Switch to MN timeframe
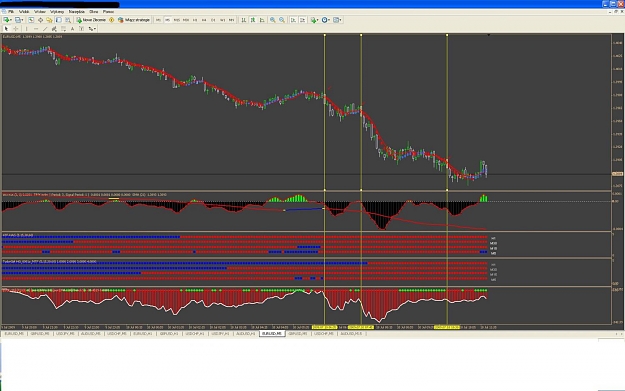 232,20
